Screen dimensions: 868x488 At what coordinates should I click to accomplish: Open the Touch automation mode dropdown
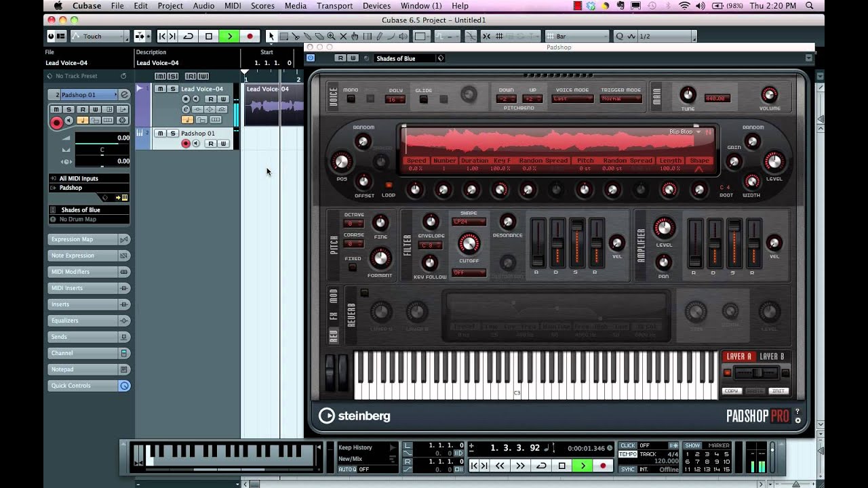pyautogui.click(x=100, y=37)
